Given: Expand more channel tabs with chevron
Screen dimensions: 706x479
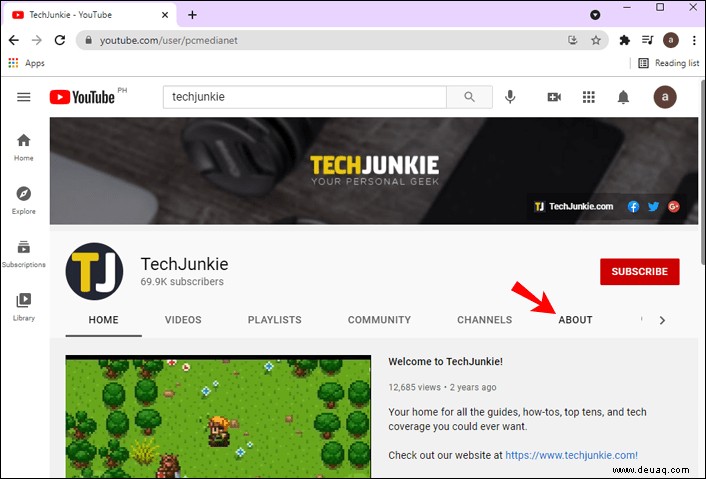Looking at the screenshot, I should tap(662, 320).
